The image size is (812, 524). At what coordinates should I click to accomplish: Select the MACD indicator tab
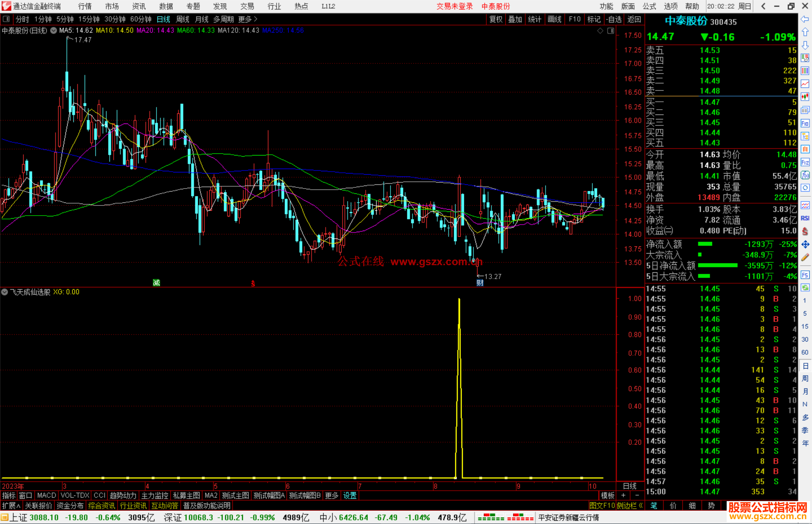coord(46,496)
